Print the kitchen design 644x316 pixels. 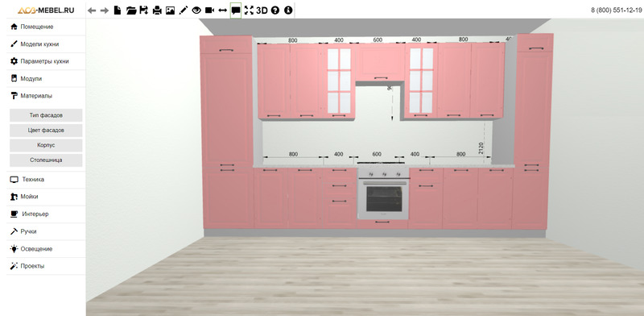[157, 10]
